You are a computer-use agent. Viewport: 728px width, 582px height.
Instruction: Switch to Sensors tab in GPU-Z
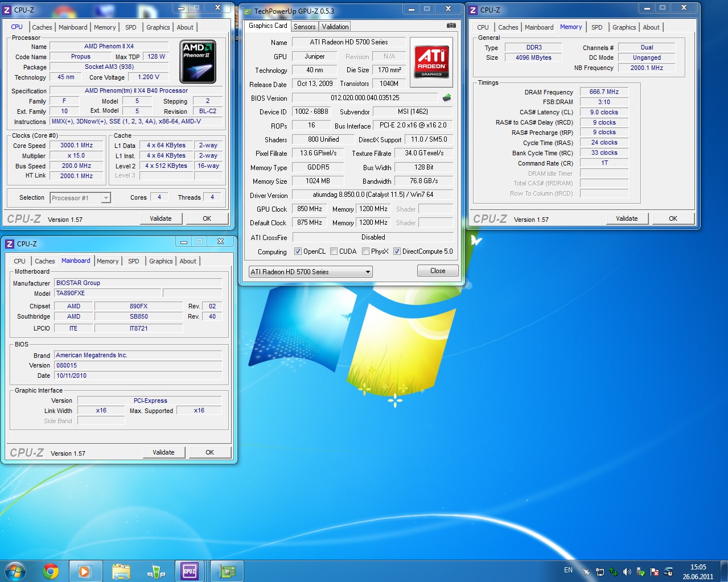click(305, 27)
